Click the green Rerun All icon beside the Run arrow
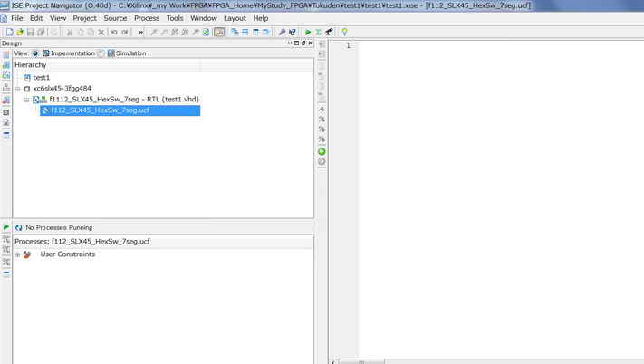644x364 pixels. [x=318, y=32]
